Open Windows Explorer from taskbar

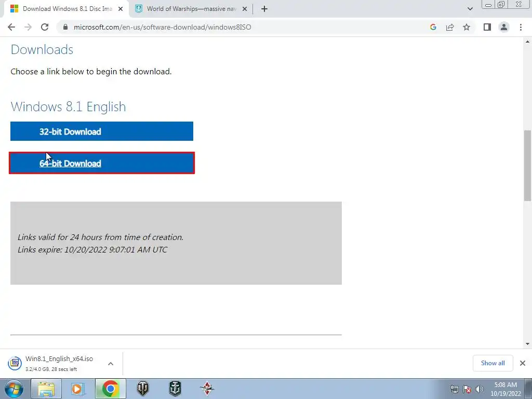point(46,389)
